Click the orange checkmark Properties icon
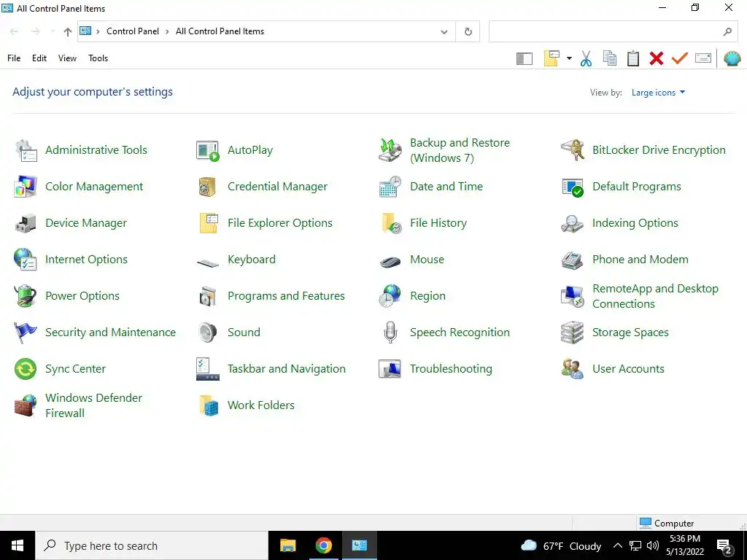 coord(680,58)
